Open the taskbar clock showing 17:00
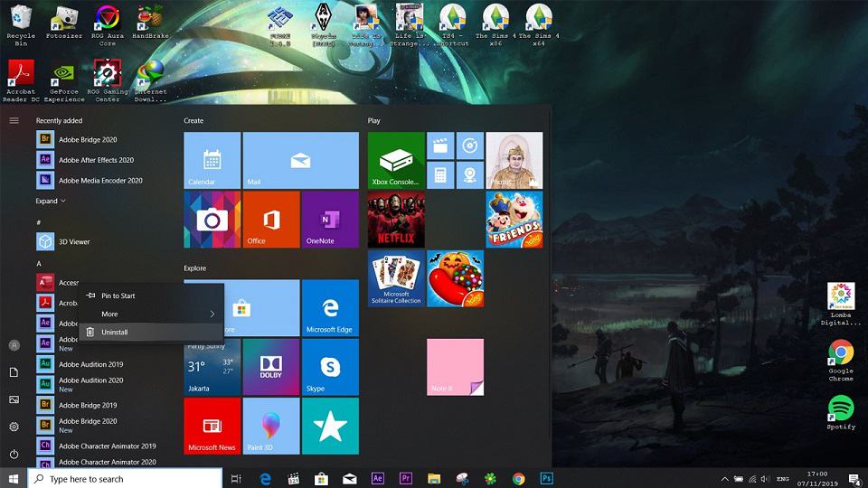The width and height of the screenshot is (868, 488). [x=817, y=479]
